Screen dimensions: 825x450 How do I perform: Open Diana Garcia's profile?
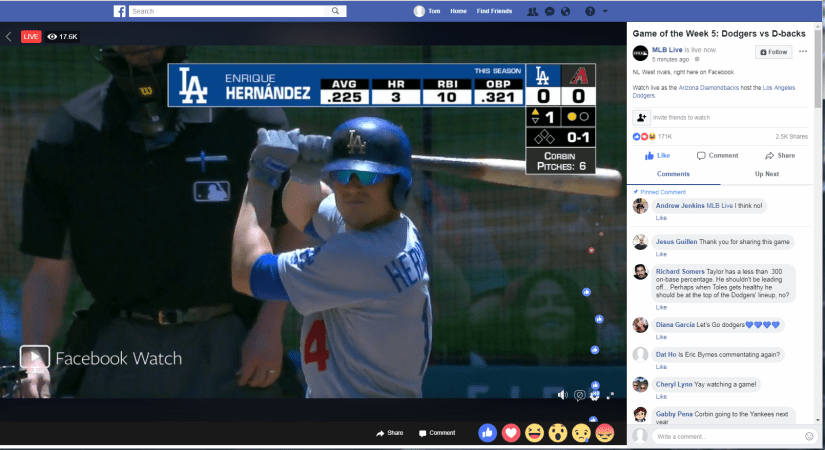[675, 325]
